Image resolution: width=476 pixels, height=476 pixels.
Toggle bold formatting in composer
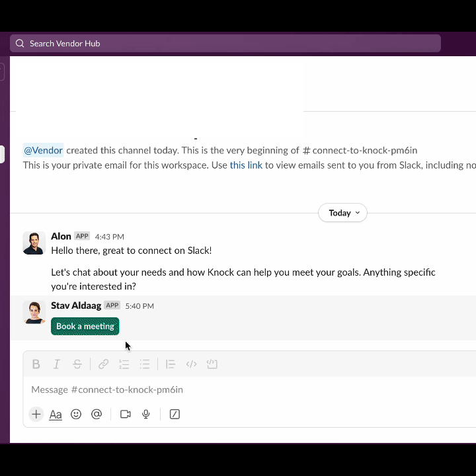point(36,364)
